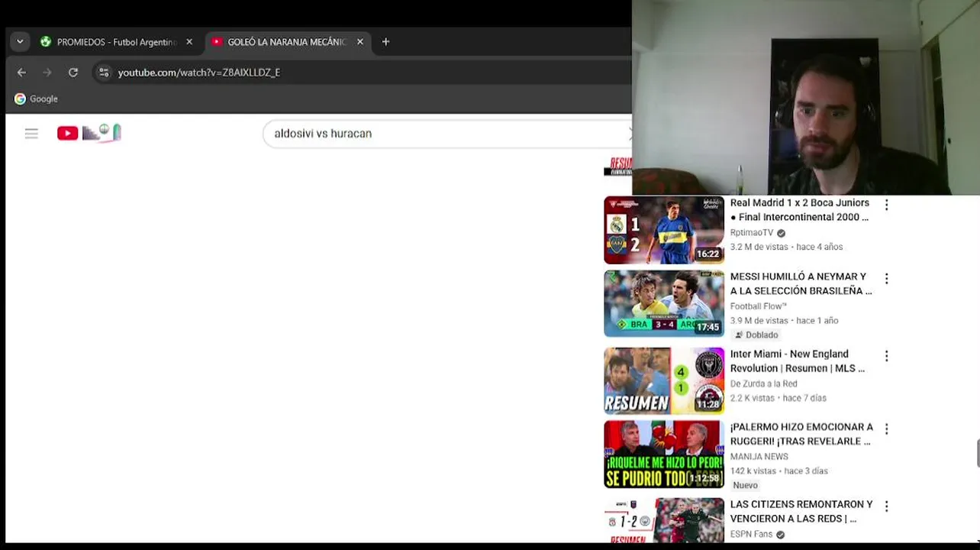
Task: Open options for Inter Miami video
Action: coord(886,356)
